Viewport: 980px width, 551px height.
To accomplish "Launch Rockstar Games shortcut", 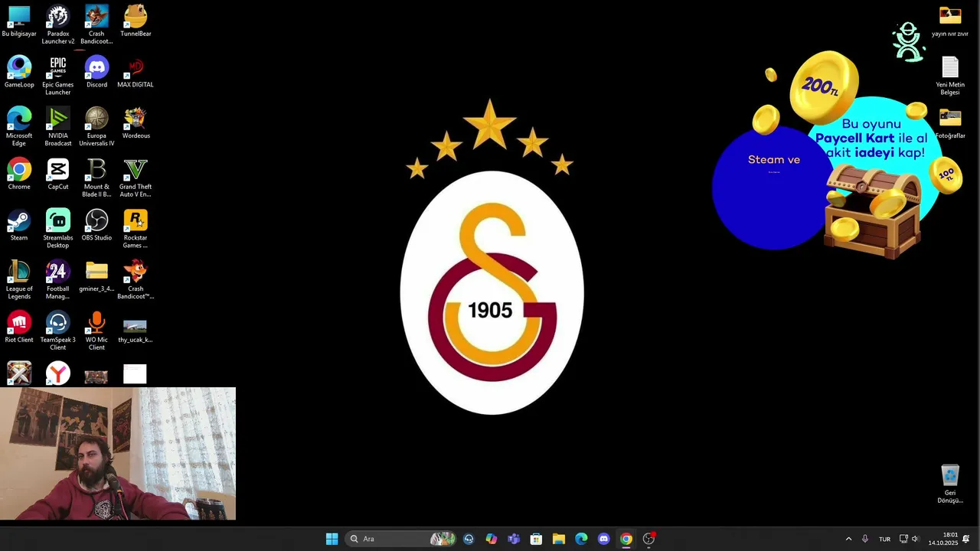I will click(136, 229).
